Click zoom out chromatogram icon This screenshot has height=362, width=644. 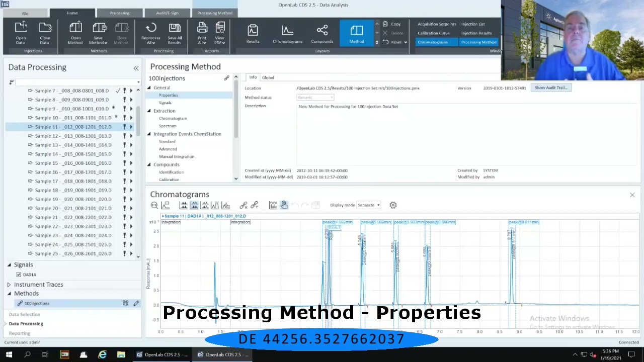154,205
